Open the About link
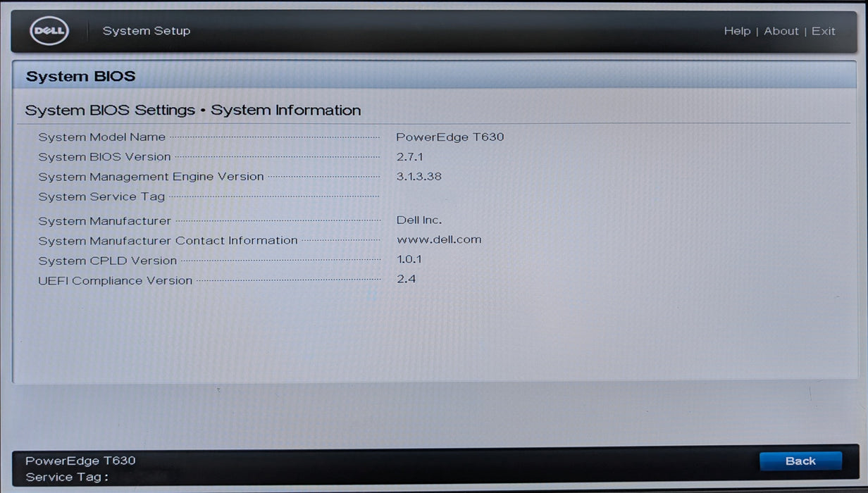This screenshot has height=493, width=868. (x=781, y=31)
